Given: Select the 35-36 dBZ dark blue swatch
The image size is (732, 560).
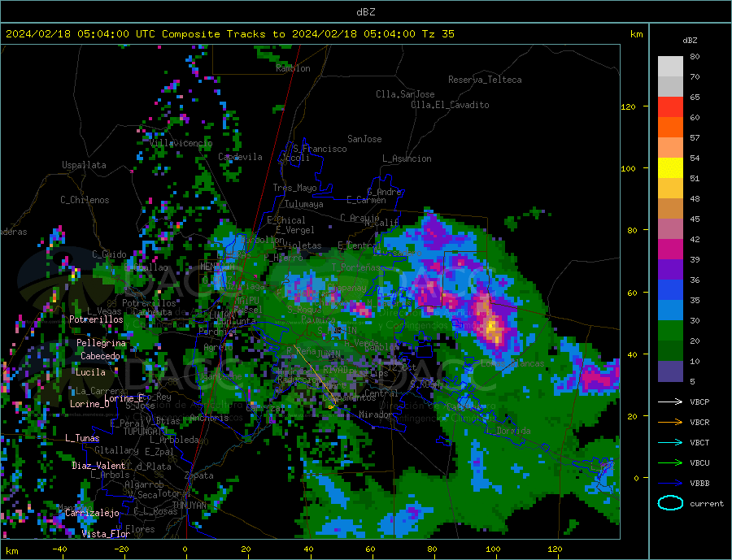Looking at the screenshot, I should [x=670, y=290].
